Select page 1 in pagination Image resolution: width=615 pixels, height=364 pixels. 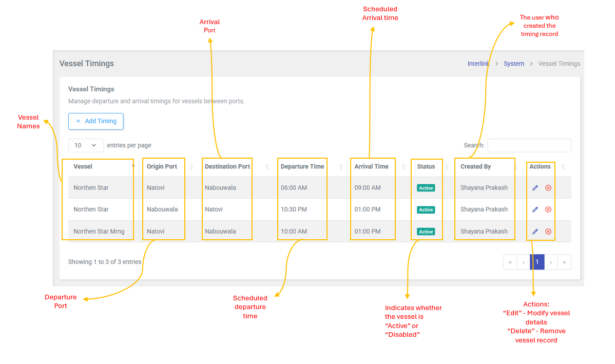coord(537,262)
